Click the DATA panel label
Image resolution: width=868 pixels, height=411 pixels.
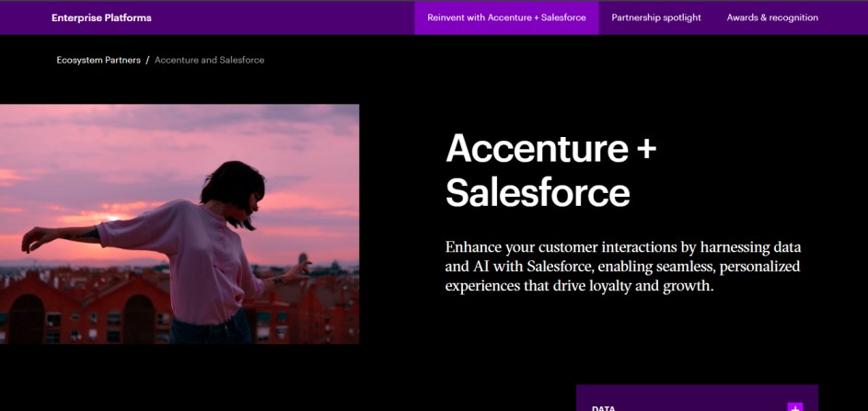pos(604,408)
